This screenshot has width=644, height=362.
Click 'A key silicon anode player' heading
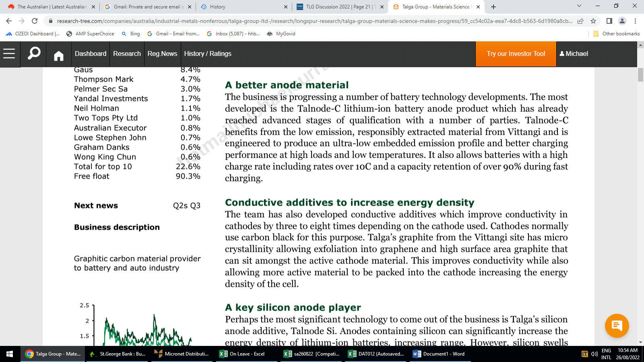click(293, 307)
